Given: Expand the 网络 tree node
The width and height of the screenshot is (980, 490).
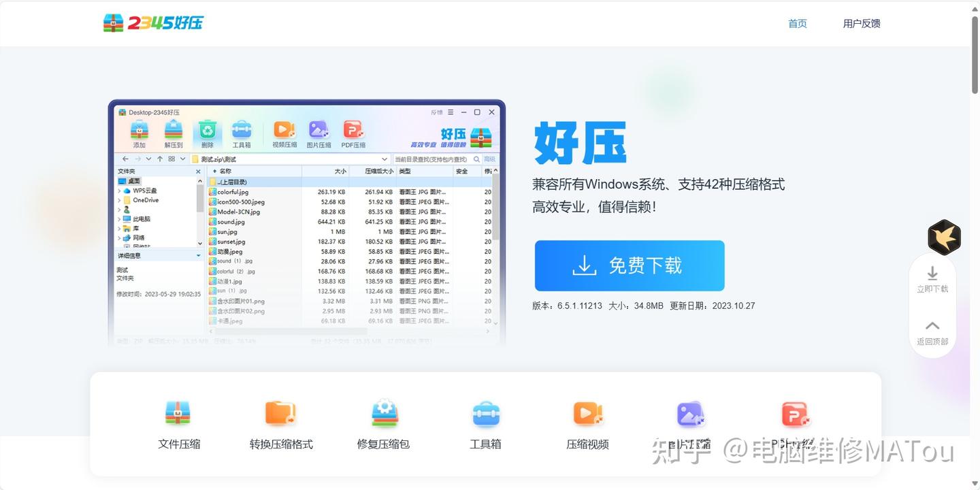Looking at the screenshot, I should pos(119,238).
